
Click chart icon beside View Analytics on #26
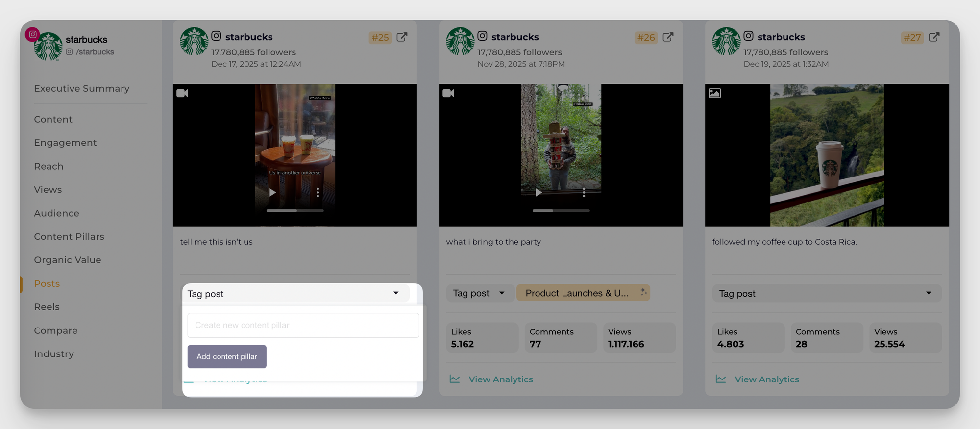(455, 379)
